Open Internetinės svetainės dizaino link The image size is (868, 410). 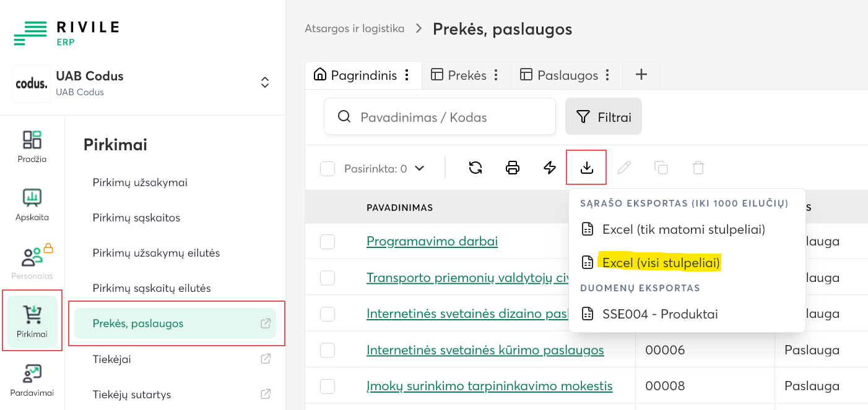coord(467,314)
